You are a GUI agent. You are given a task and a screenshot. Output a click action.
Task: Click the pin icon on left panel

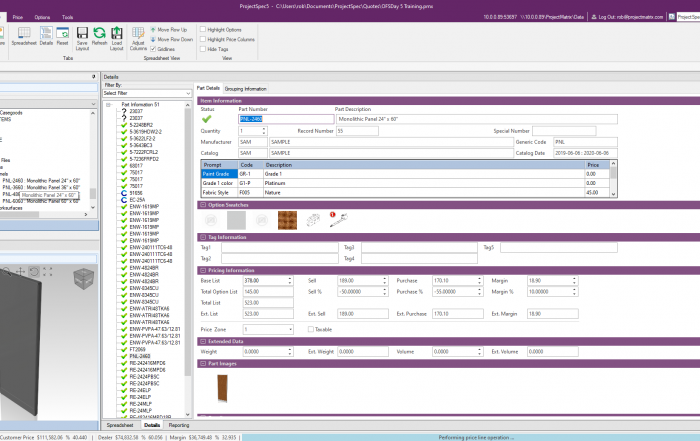click(x=93, y=77)
